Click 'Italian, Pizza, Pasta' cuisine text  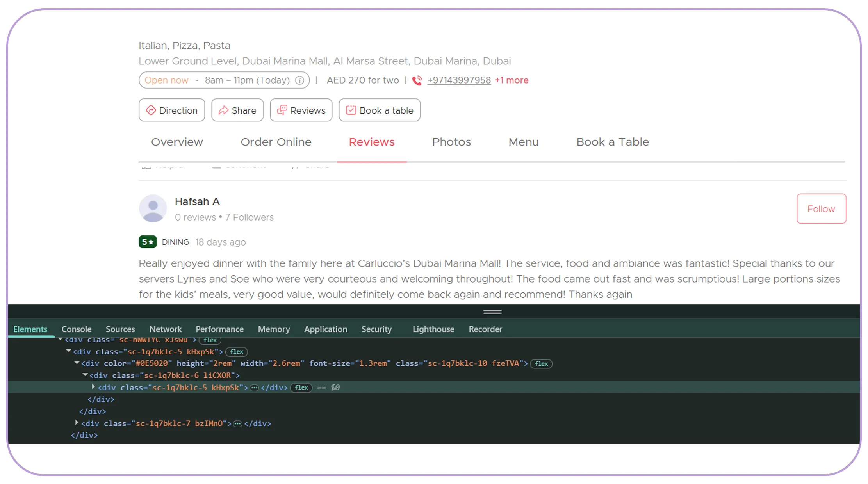coord(184,46)
